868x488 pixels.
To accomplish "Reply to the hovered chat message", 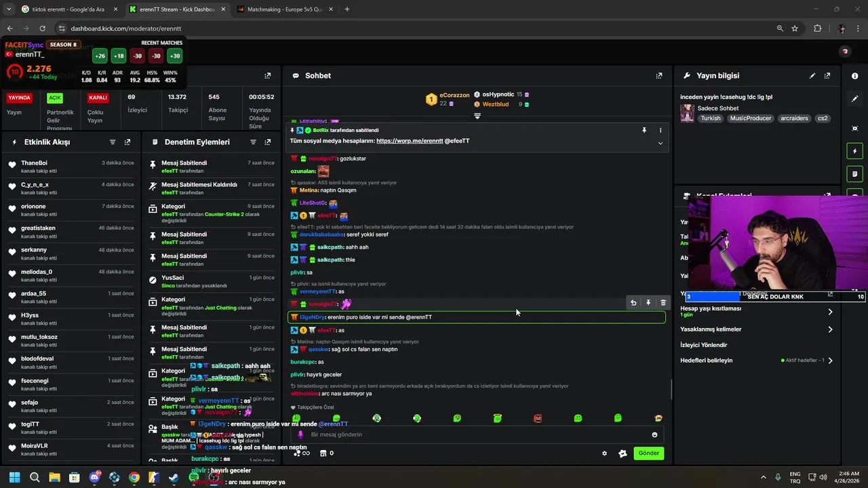I will 633,303.
